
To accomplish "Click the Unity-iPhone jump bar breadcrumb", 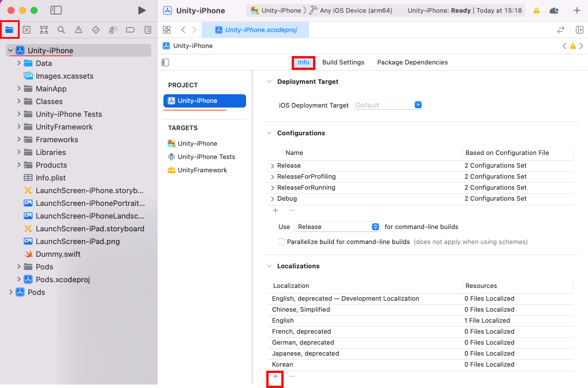I will click(188, 46).
